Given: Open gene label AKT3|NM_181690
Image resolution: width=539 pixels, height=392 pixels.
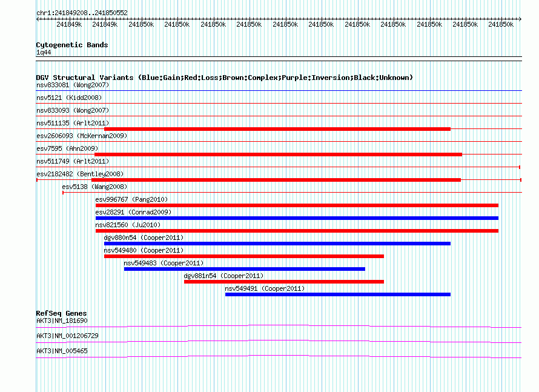Looking at the screenshot, I should [62, 321].
